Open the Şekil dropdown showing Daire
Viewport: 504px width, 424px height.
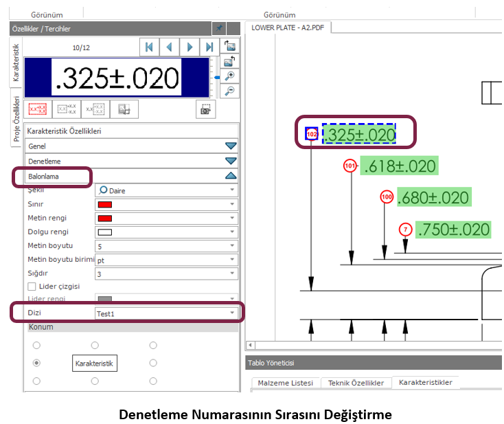165,190
